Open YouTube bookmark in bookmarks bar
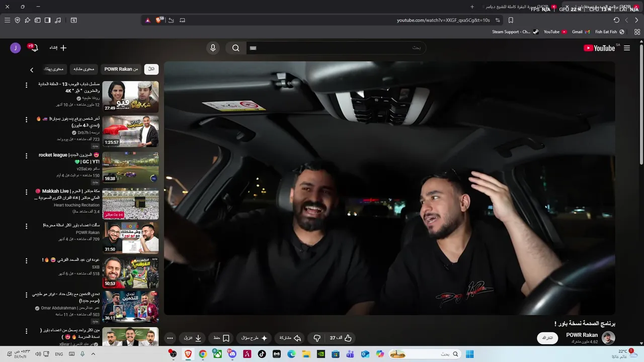 (x=555, y=32)
